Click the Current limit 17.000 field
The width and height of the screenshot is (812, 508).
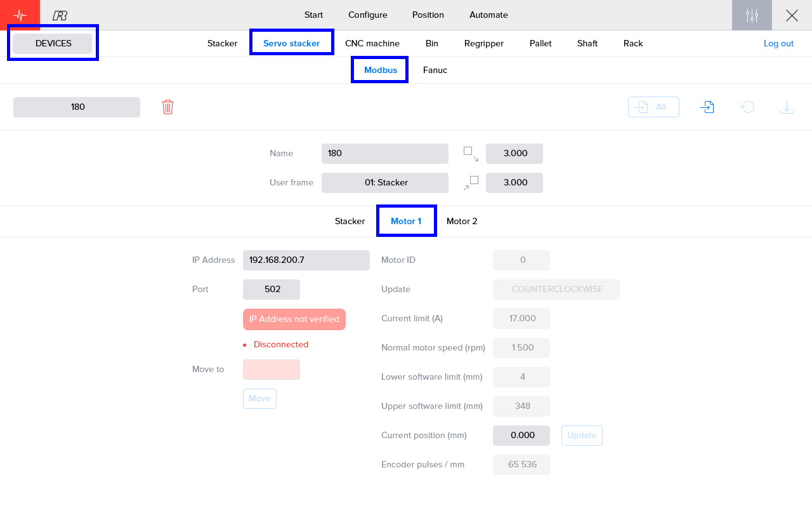(521, 319)
